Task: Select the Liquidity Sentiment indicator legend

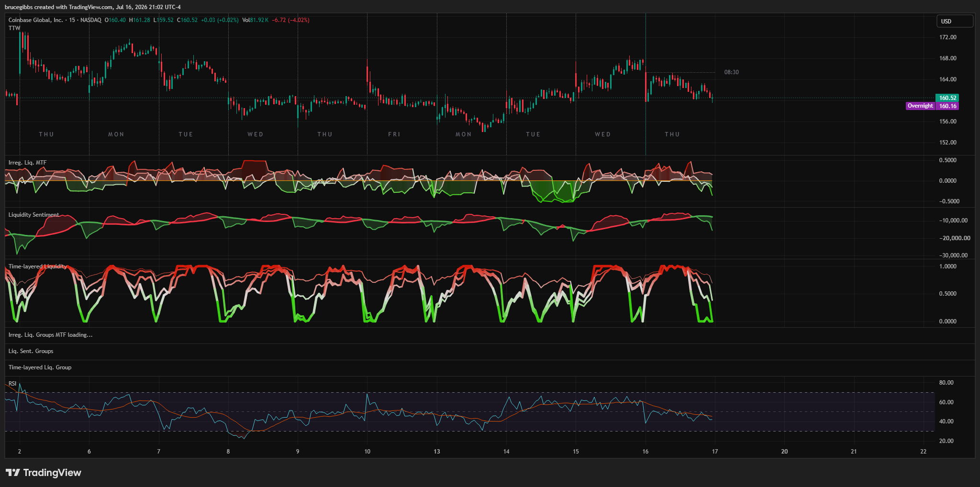Action: pos(33,215)
